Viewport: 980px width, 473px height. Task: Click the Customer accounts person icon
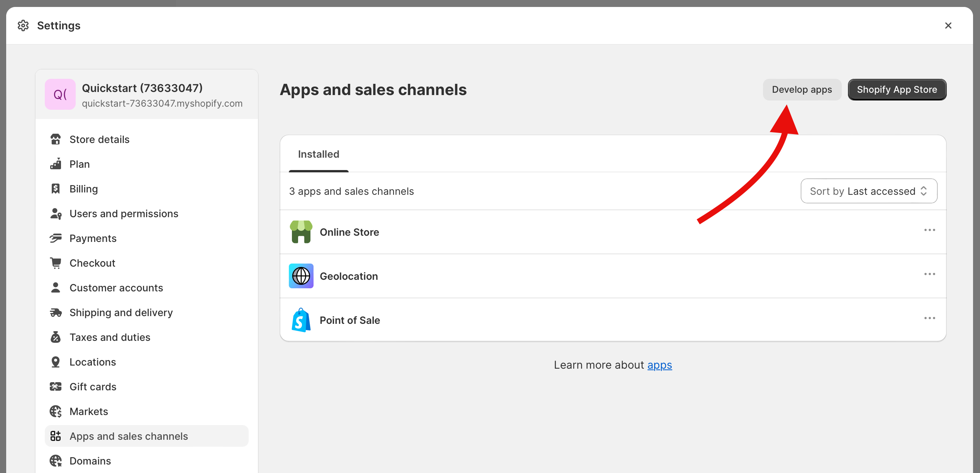click(x=56, y=288)
